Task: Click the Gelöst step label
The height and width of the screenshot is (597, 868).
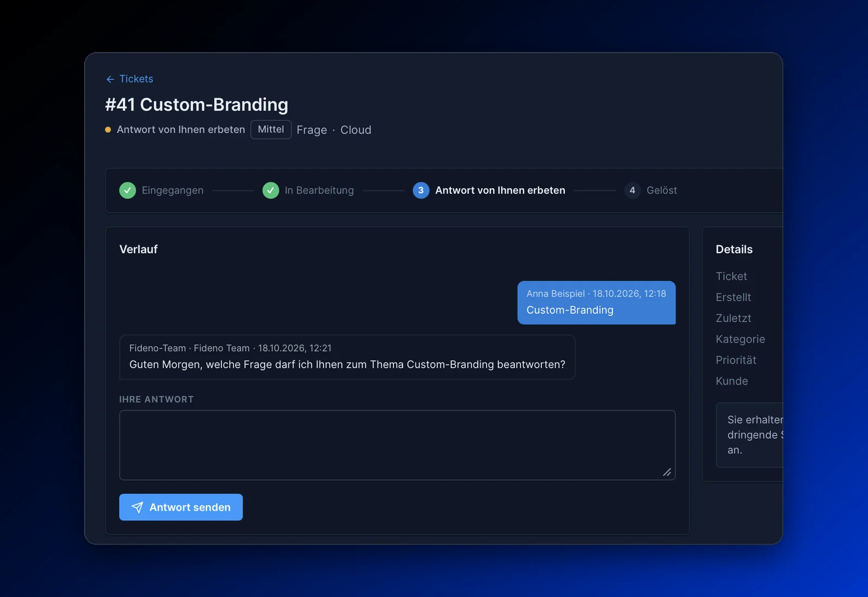Action: 662,190
